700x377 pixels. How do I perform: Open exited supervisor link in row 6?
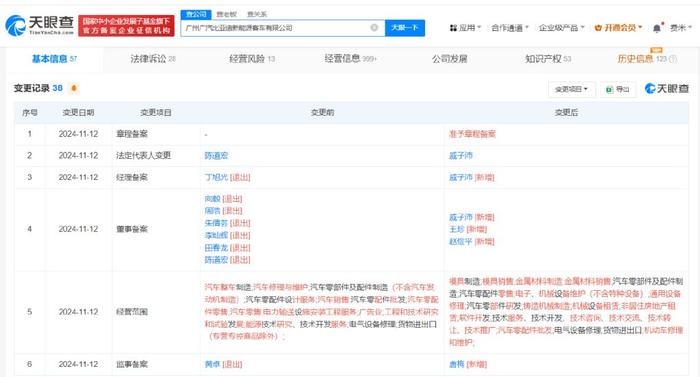click(212, 364)
